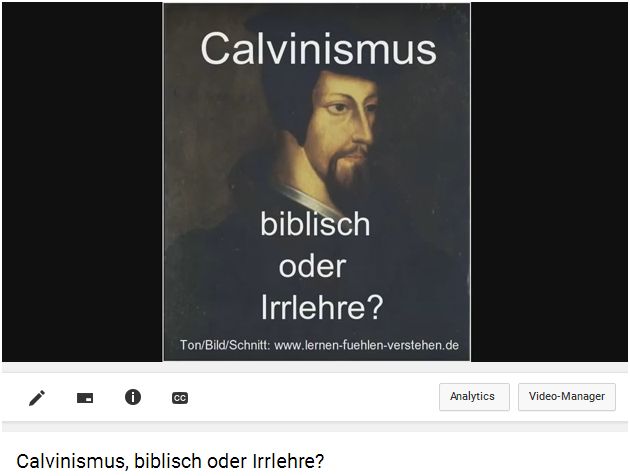630x476 pixels.
Task: Open the end screen and annotations icon
Action: point(85,398)
